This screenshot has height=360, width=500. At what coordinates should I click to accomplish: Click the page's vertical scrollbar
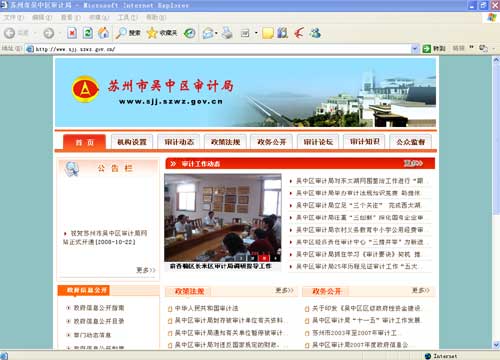tap(496, 202)
